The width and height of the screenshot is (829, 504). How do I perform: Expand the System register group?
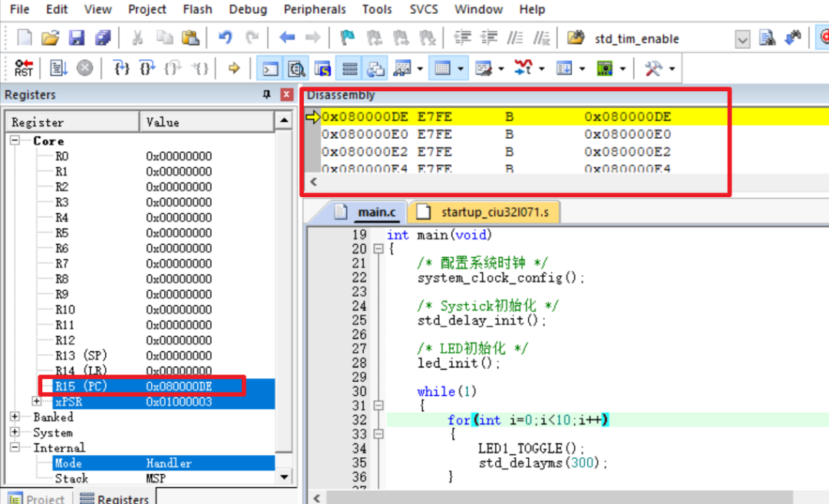[x=15, y=432]
